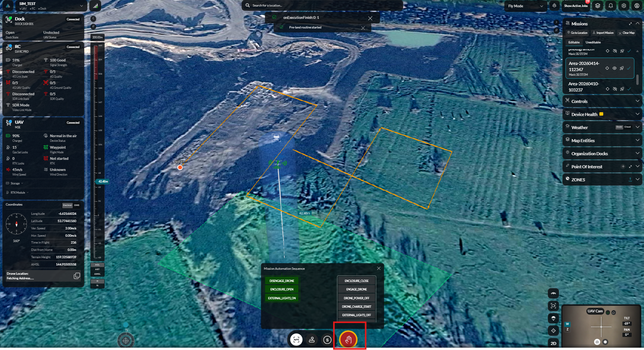Click DRONE_POWER_OFF in automation sequence
This screenshot has width=644, height=350.
(356, 298)
